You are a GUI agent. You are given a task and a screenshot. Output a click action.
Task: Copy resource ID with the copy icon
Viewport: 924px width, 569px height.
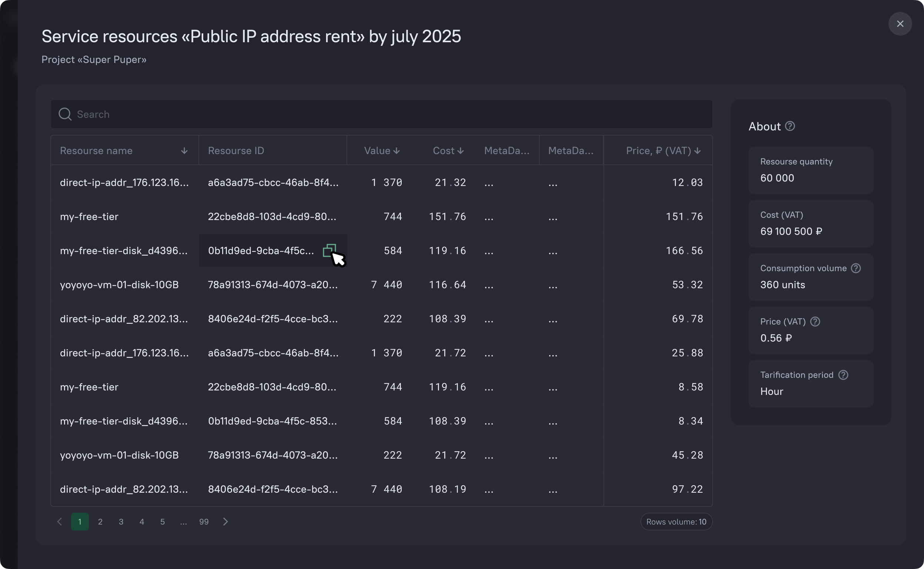(x=329, y=250)
